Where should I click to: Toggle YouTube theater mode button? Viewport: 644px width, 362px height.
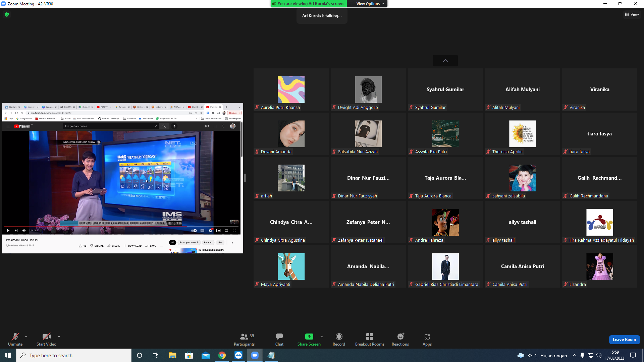(226, 230)
